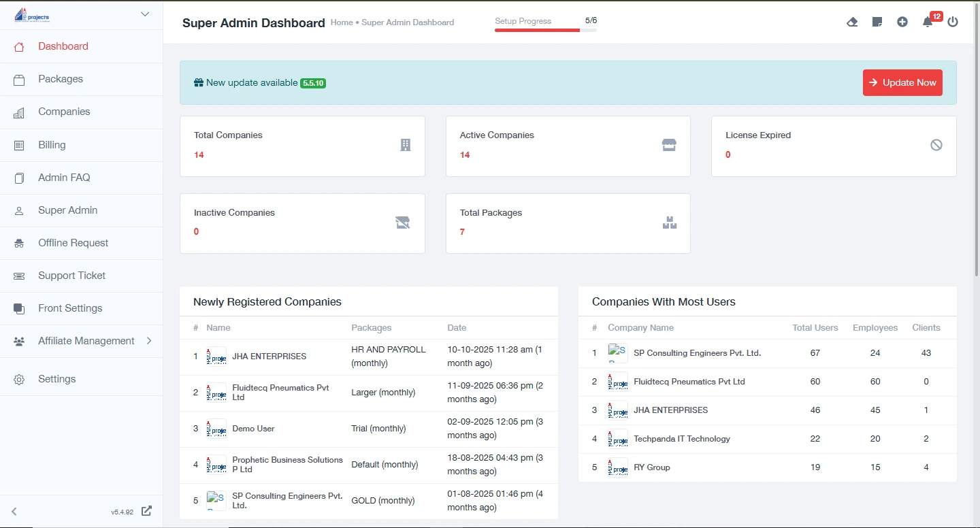980x528 pixels.
Task: Click the Total Companies building icon
Action: coord(405,145)
